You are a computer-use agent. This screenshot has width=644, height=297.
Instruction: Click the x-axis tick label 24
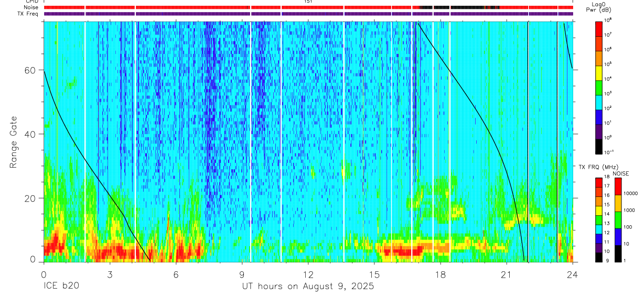point(572,274)
